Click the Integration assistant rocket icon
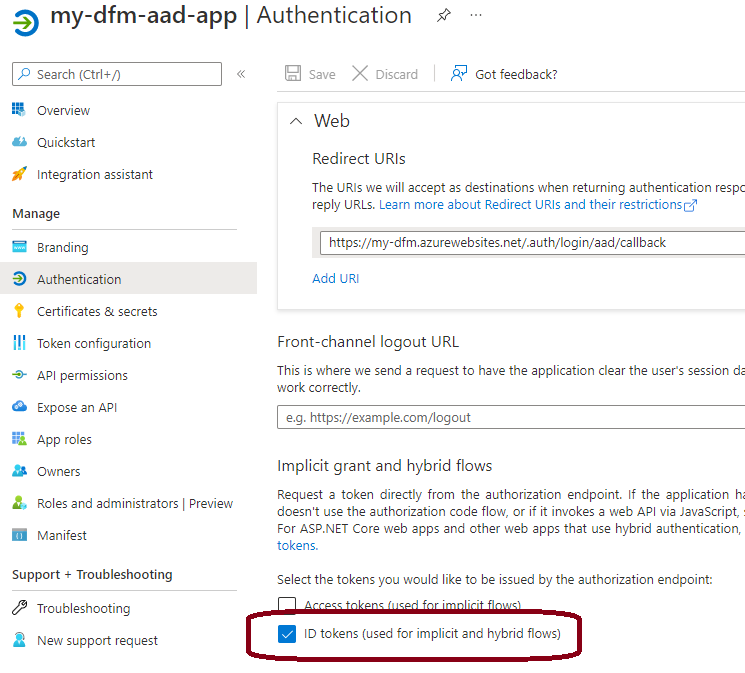Screen dimensions: 745x673 [19, 174]
